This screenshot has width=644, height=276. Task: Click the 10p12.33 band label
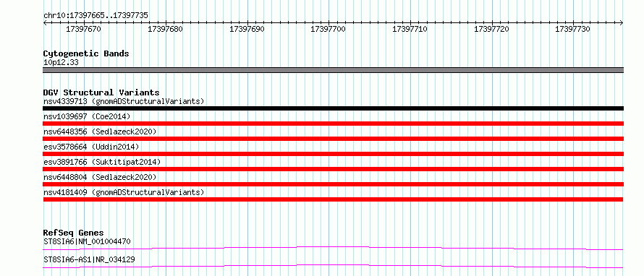pyautogui.click(x=61, y=63)
